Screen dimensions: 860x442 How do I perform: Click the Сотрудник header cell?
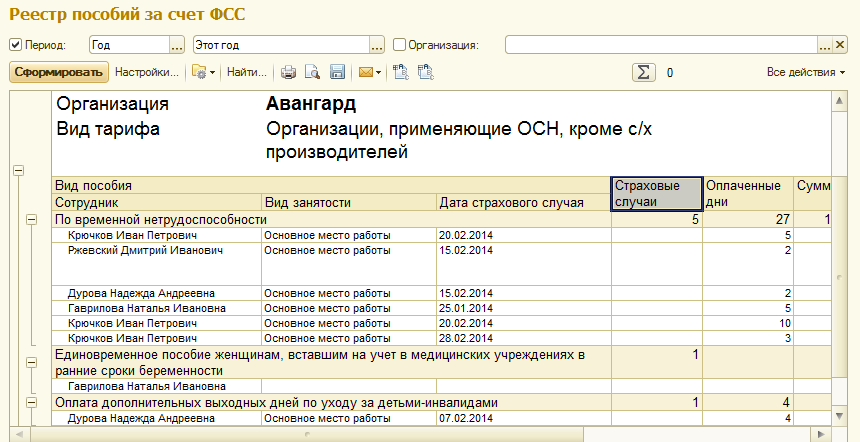point(157,202)
